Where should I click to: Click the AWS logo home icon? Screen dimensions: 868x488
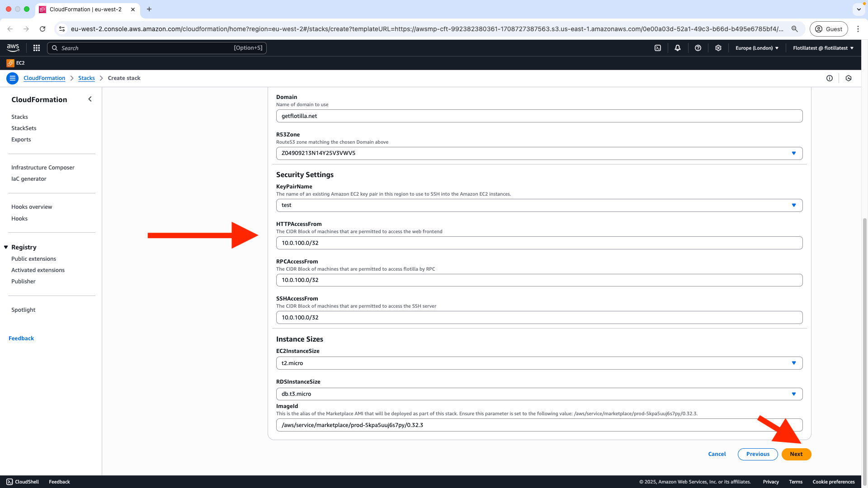click(x=13, y=48)
